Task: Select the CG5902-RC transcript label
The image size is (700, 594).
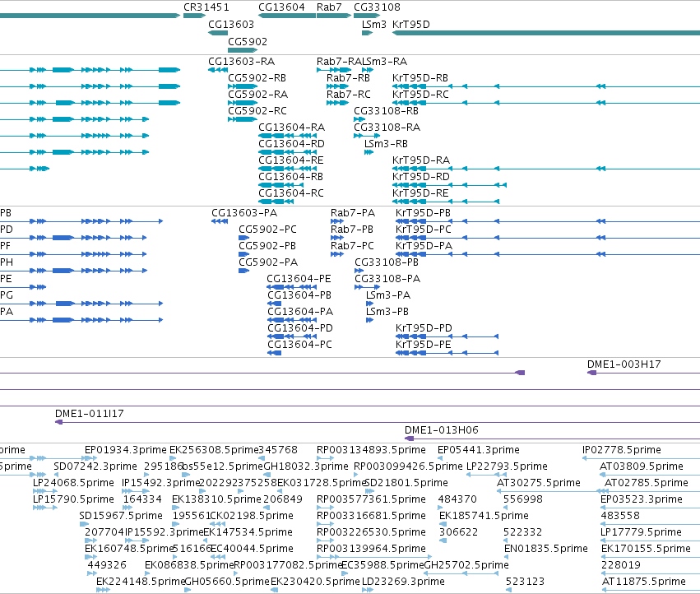Action: [257, 110]
